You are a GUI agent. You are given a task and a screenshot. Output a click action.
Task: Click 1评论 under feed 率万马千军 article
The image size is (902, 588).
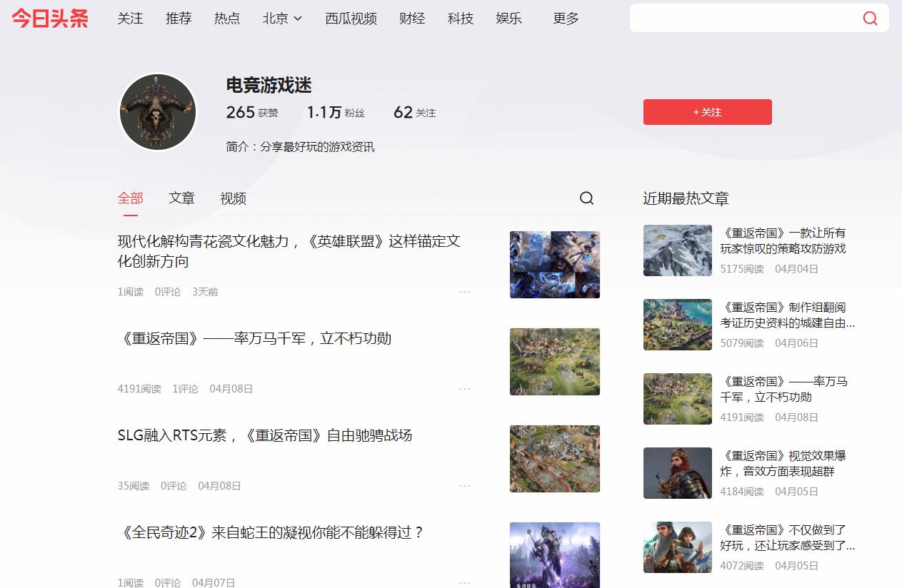coord(185,389)
